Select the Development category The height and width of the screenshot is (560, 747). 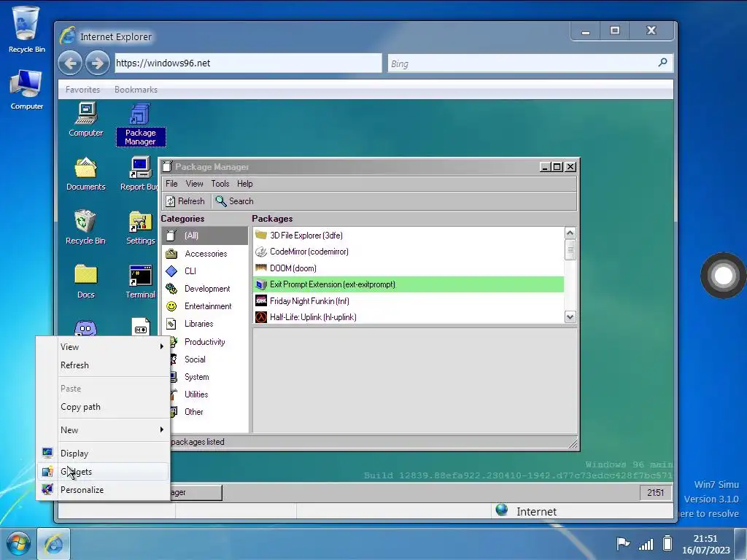(205, 289)
